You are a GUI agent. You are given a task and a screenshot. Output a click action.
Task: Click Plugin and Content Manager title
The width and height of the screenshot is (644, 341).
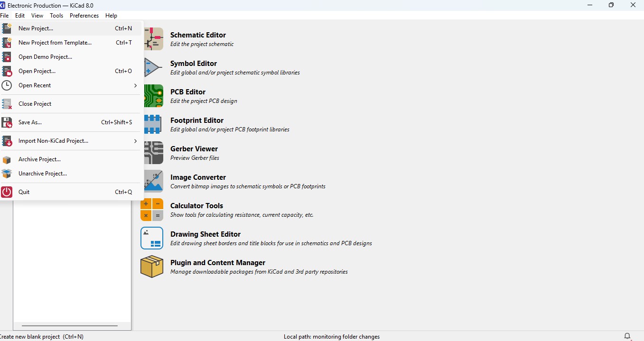click(x=218, y=263)
